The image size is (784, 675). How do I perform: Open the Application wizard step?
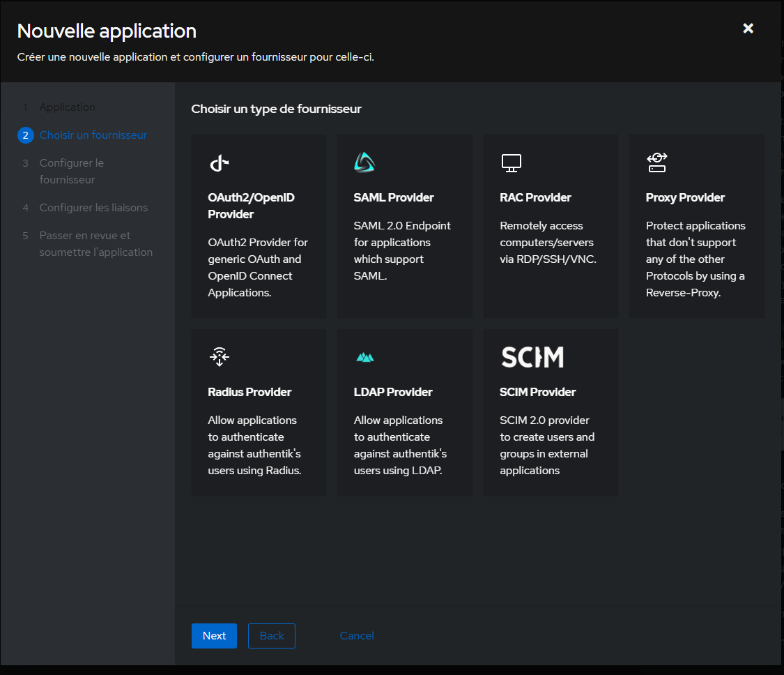pos(67,107)
